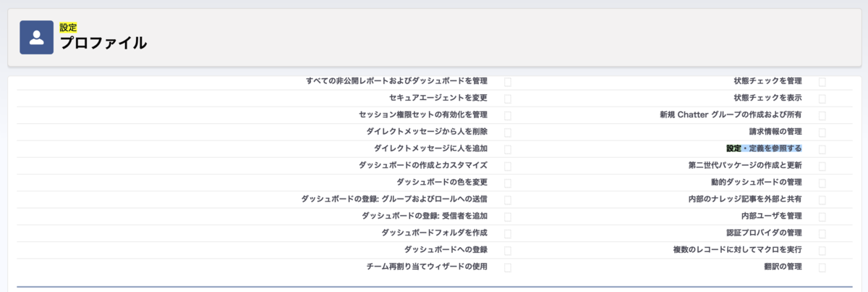Viewport: 868px width, 292px height.
Task: Toggle チーム再割り当てウィザードの使用 checkbox
Action: click(x=508, y=267)
